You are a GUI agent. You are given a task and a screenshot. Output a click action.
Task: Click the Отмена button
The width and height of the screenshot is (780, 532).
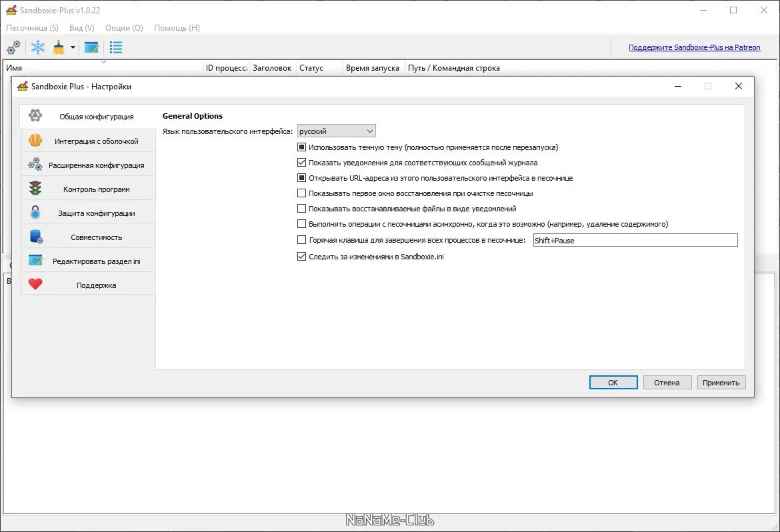pos(667,382)
